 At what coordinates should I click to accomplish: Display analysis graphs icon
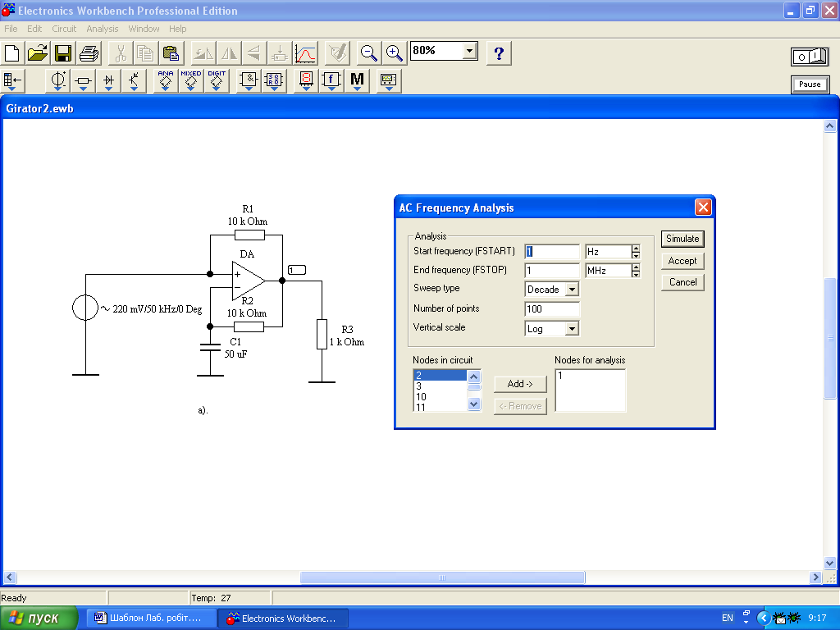click(x=305, y=53)
